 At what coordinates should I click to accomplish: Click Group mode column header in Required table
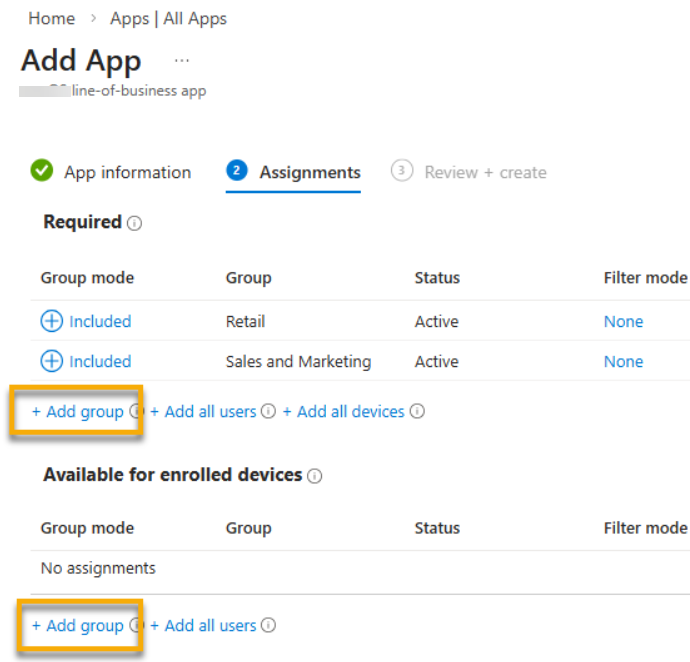[87, 278]
